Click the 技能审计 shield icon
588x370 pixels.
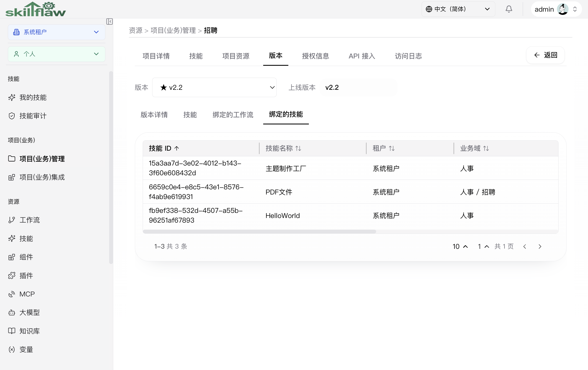(12, 116)
